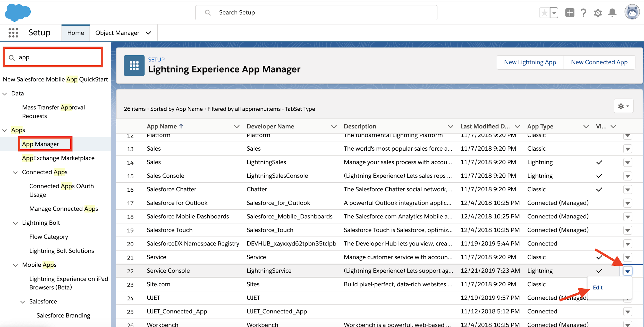Screen dimensions: 644x327
Task: Open the App Launcher grid icon
Action: [13, 33]
